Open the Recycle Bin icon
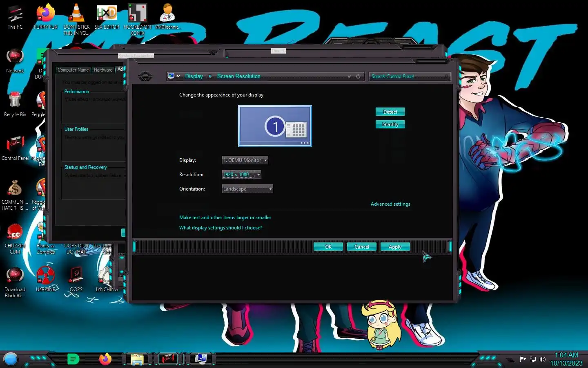The image size is (588, 368). pyautogui.click(x=15, y=104)
